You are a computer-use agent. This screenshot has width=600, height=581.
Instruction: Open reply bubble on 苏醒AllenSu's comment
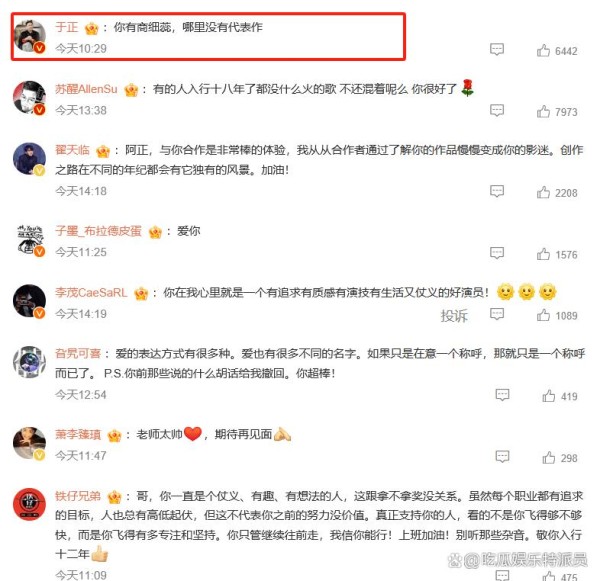tap(497, 111)
